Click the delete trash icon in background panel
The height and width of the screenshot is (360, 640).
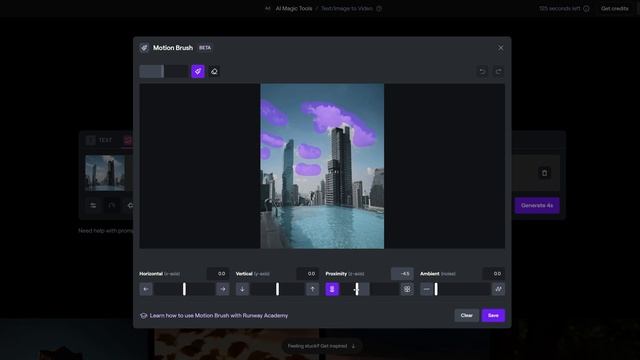tap(544, 173)
